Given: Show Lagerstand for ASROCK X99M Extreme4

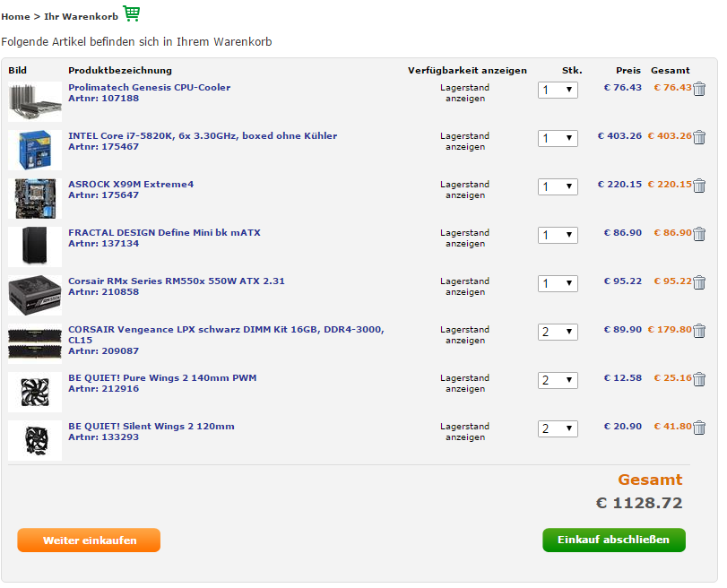Looking at the screenshot, I should click(464, 190).
